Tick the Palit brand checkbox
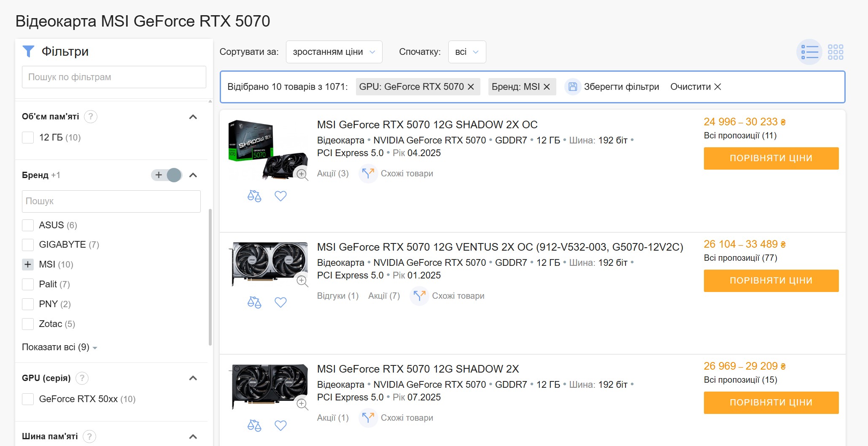The height and width of the screenshot is (446, 868). pyautogui.click(x=28, y=284)
